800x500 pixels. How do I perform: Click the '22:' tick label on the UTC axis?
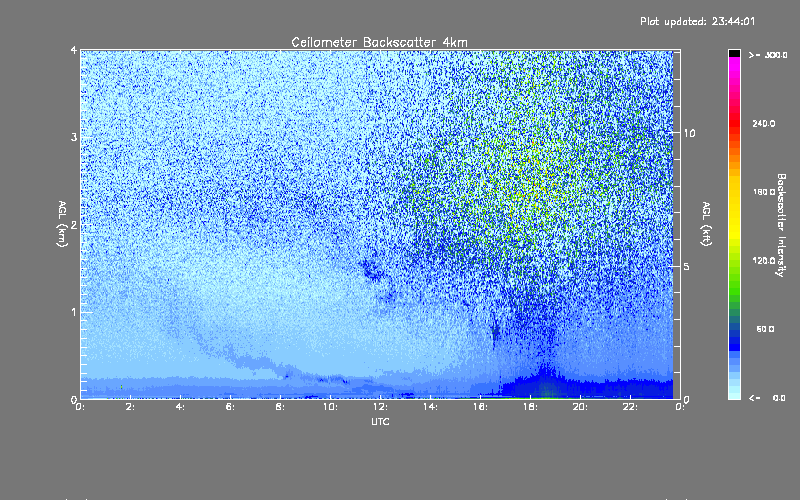pyautogui.click(x=630, y=407)
